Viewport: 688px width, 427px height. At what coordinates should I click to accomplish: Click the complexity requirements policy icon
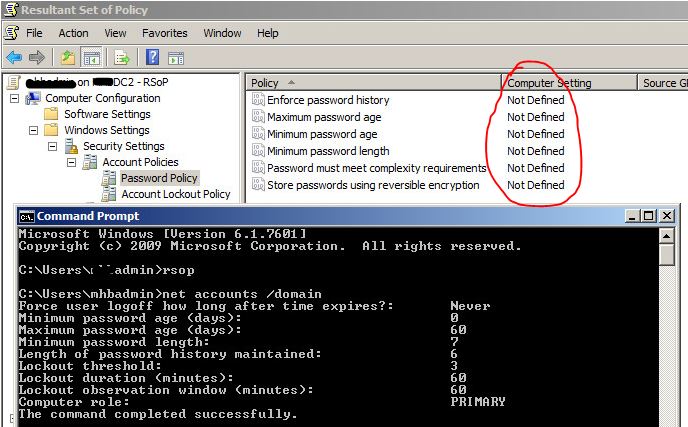pyautogui.click(x=258, y=168)
